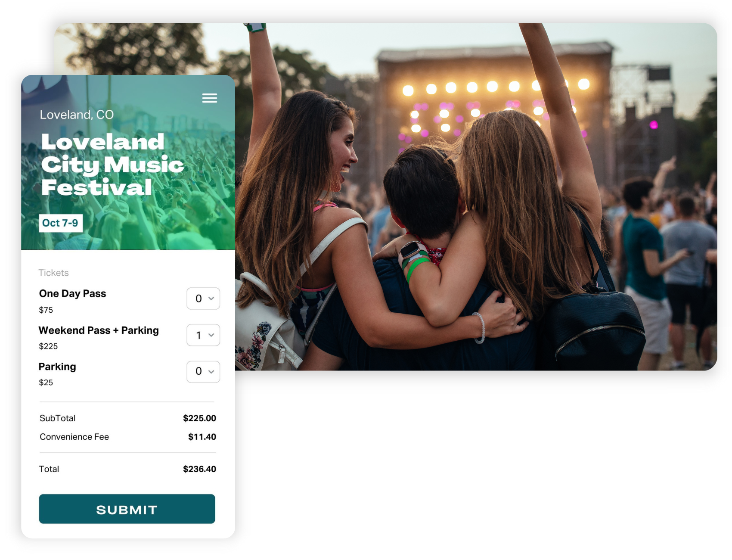Click the $236.40 Total amount
This screenshot has height=560, width=732.
click(x=199, y=469)
